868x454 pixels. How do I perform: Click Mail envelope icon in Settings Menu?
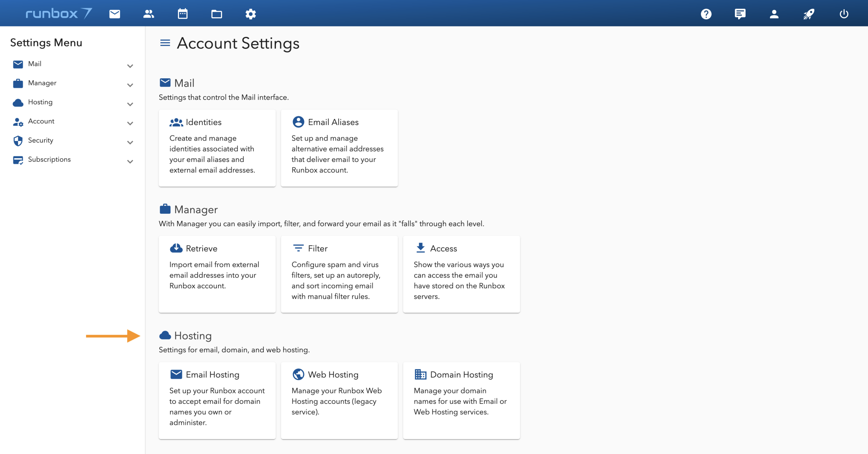[18, 64]
